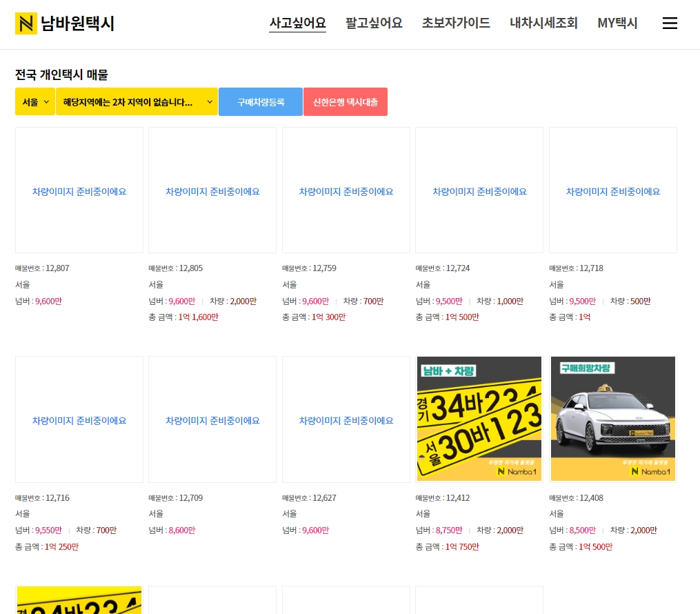Click the text 매물번호 : 12,759
Viewport: 700px width, 614px height.
[309, 268]
